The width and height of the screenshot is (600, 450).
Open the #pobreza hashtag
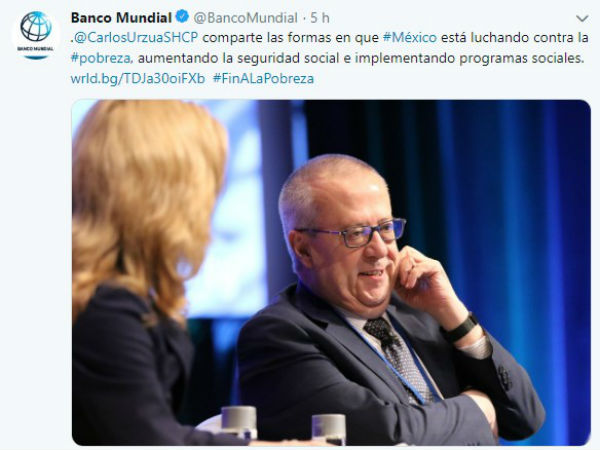click(x=102, y=58)
